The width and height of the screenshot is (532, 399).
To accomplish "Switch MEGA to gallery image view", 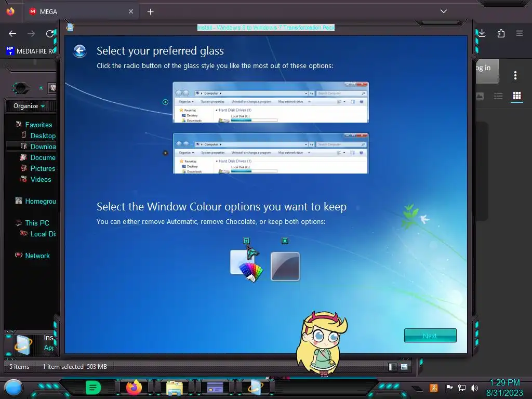I will pyautogui.click(x=480, y=96).
